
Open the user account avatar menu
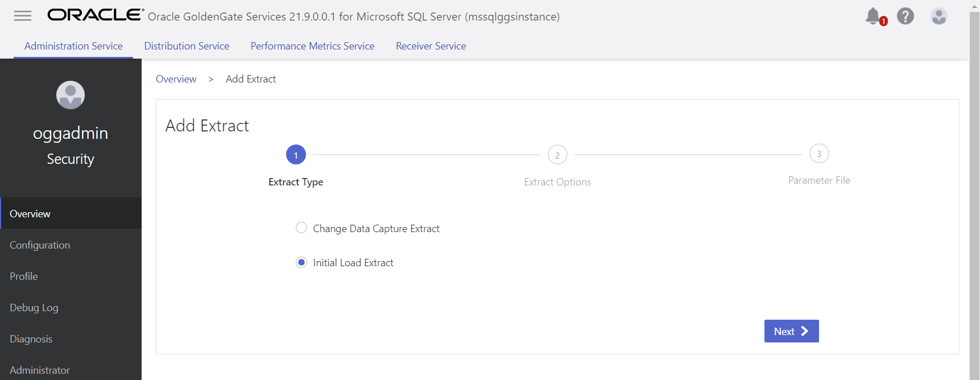point(938,16)
